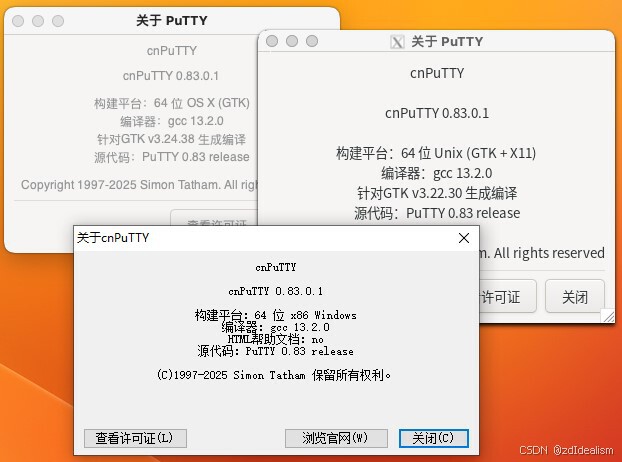622x462 pixels.
Task: Click '64 位 OS X (GTK)' build platform text
Action: pos(202,103)
